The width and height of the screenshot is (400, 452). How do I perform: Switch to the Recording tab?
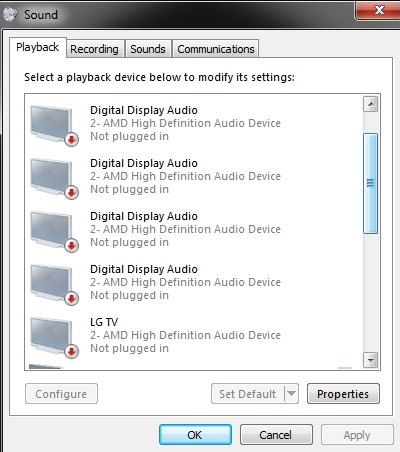click(94, 49)
